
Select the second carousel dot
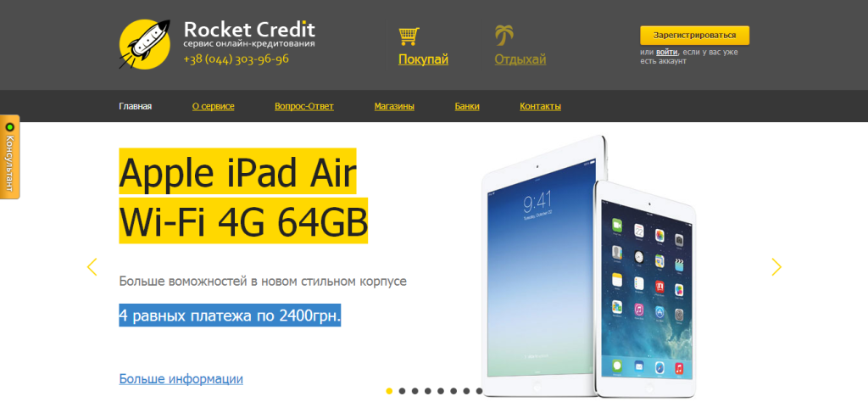click(x=402, y=391)
